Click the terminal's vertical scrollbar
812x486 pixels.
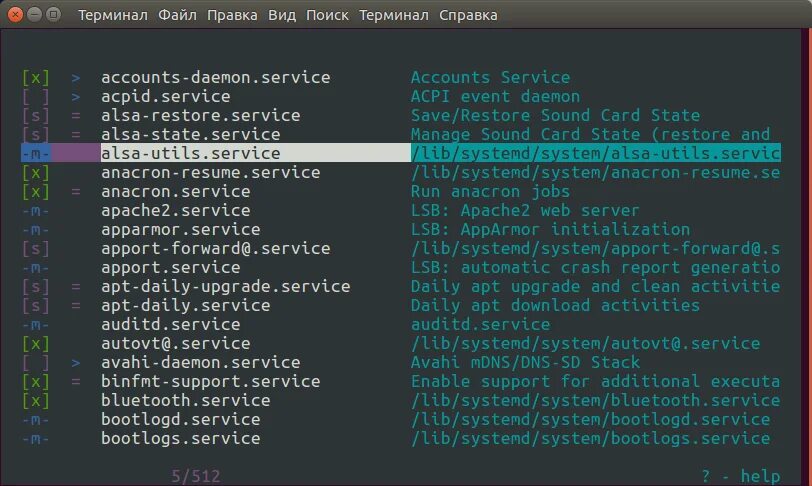tap(806, 257)
